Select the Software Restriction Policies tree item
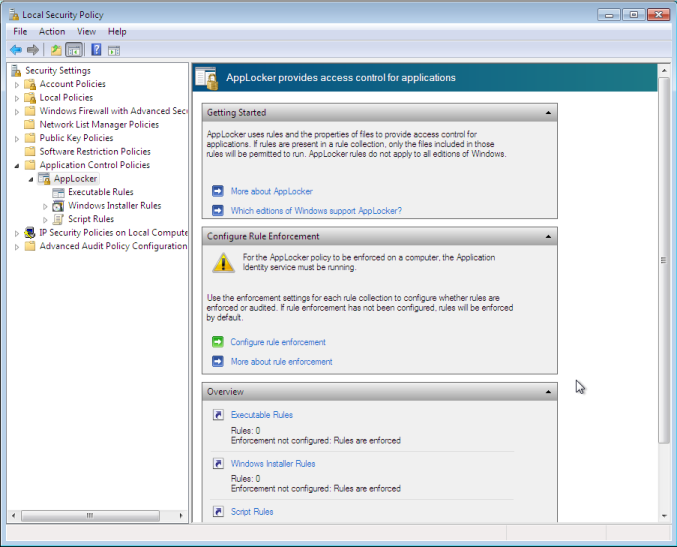 pyautogui.click(x=95, y=152)
